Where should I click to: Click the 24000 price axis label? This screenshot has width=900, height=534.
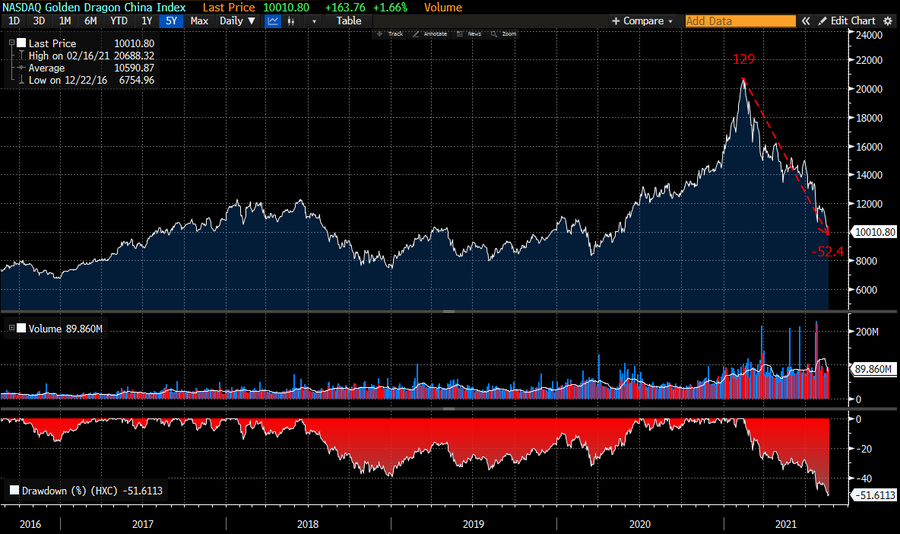[869, 35]
